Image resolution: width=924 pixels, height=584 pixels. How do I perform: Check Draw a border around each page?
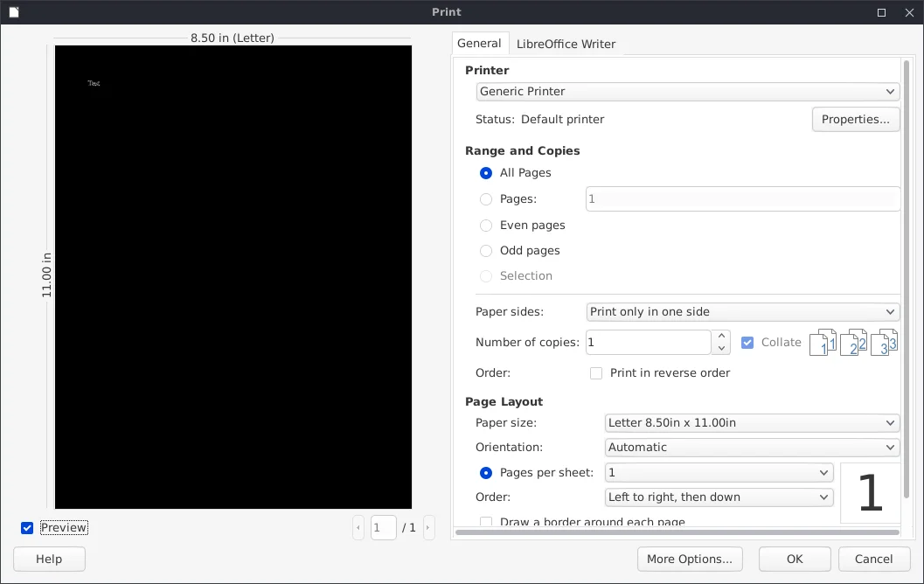coord(485,522)
